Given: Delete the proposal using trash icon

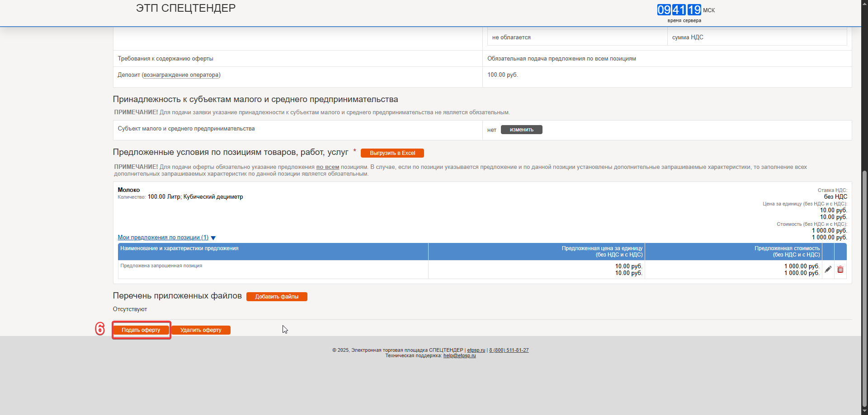Looking at the screenshot, I should pyautogui.click(x=840, y=270).
